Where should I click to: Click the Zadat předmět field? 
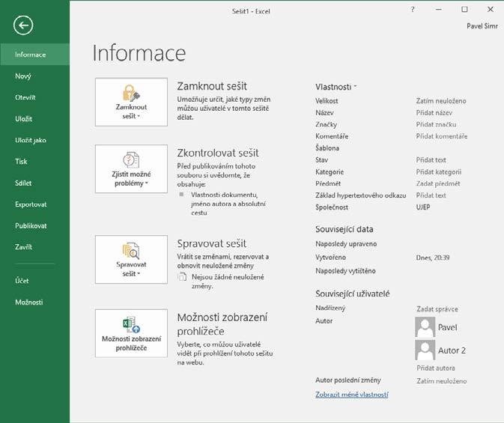tap(438, 183)
